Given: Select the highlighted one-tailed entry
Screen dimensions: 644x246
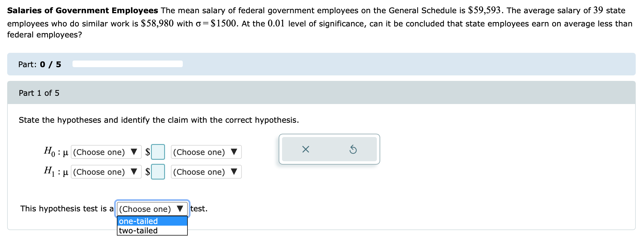Looking at the screenshot, I should (138, 221).
